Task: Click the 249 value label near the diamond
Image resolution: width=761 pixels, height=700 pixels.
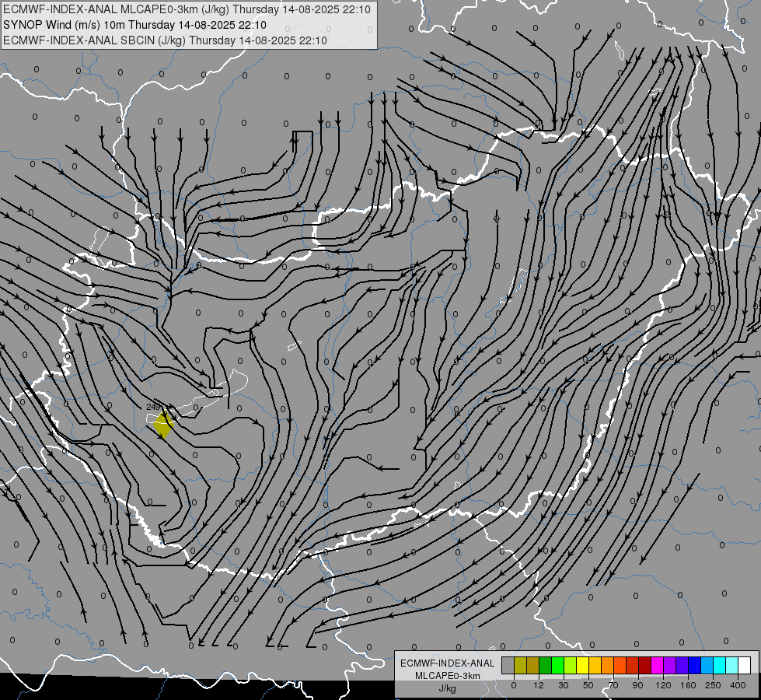Action: 153,407
